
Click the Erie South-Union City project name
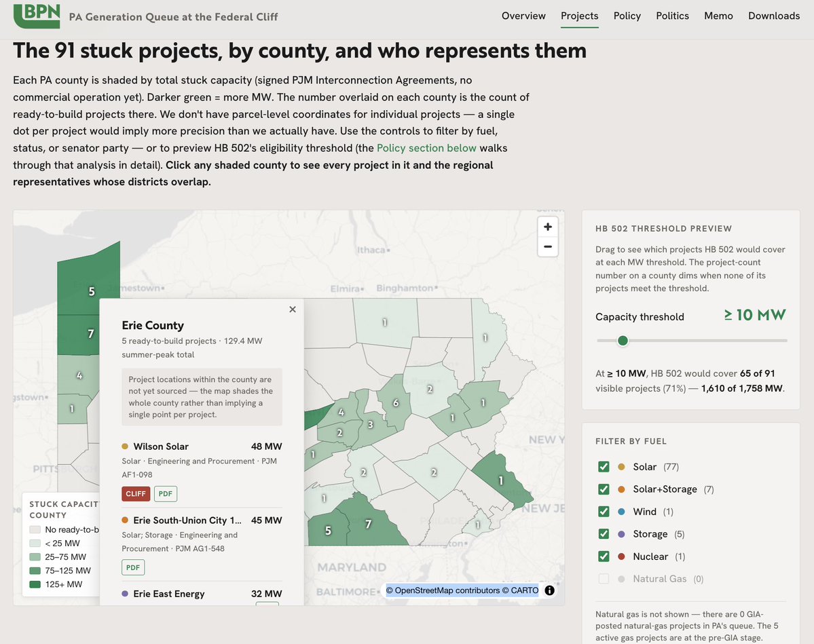187,520
